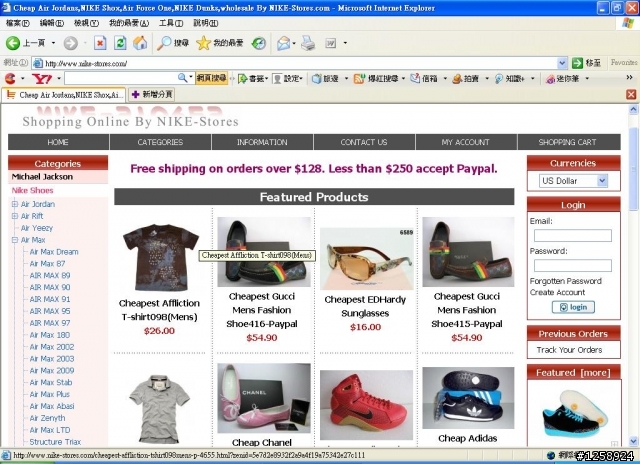The image size is (640, 464).
Task: Open SHOPPING CART navigation link
Action: pyautogui.click(x=567, y=142)
